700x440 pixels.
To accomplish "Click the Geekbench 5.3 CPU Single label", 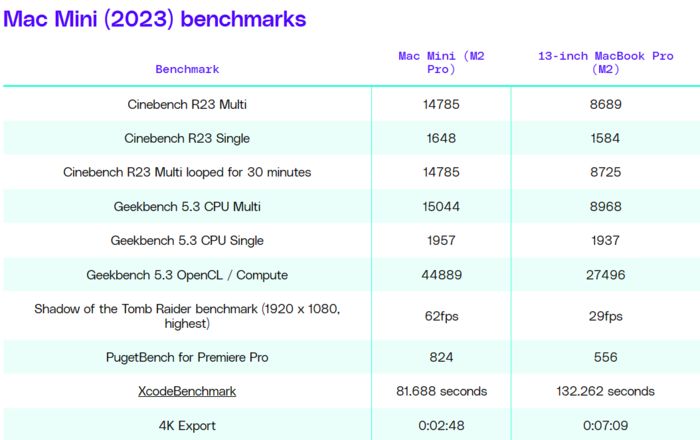I will 187,241.
